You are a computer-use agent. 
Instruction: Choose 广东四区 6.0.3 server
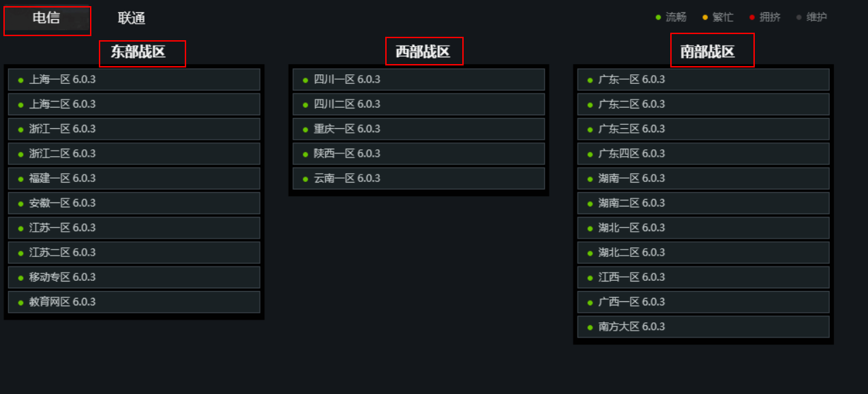pyautogui.click(x=704, y=154)
